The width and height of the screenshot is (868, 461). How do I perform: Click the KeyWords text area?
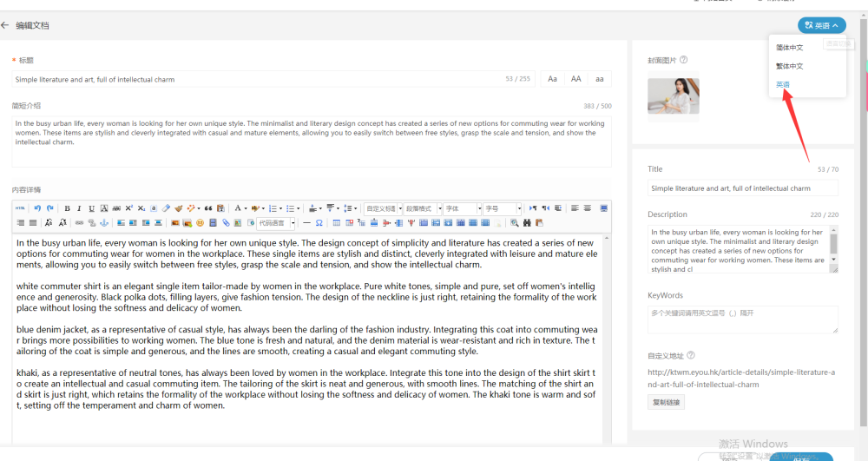coord(743,319)
